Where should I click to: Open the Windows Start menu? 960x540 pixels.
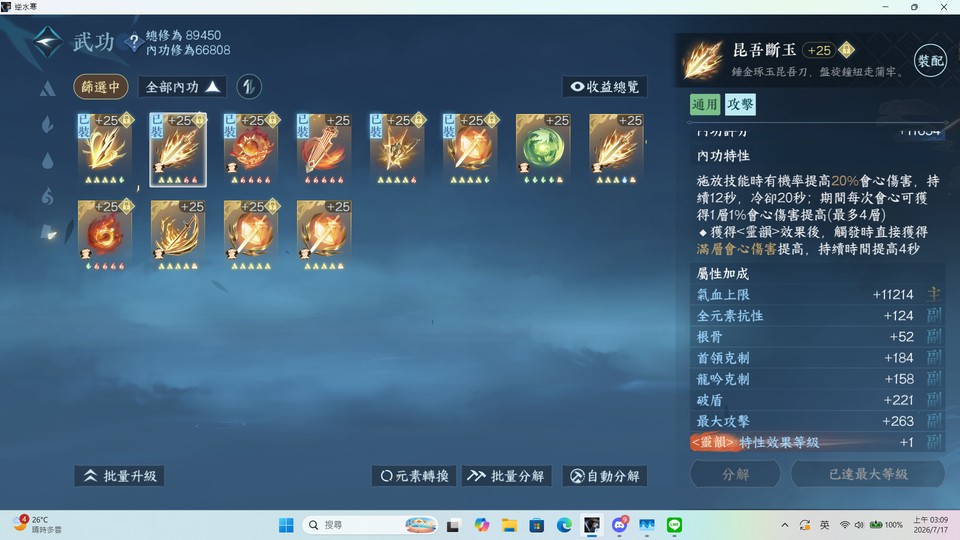[286, 525]
